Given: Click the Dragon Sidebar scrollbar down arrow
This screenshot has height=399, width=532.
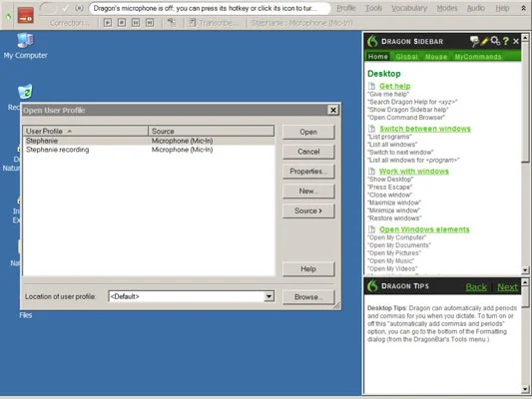Looking at the screenshot, I should coord(525,270).
